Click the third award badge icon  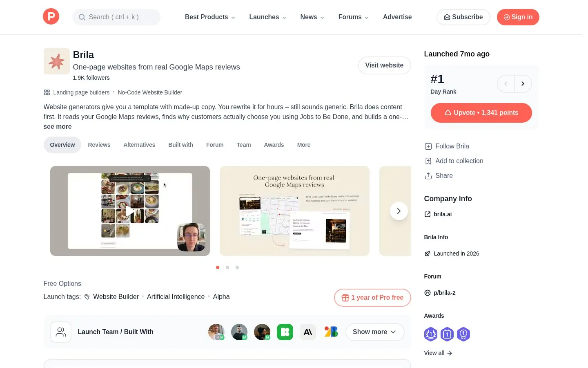click(x=463, y=334)
